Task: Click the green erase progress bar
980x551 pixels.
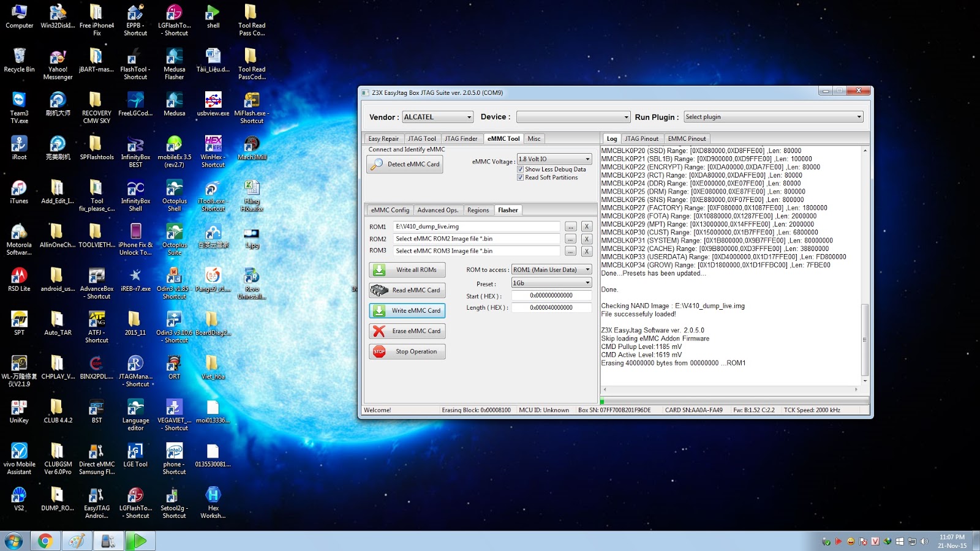Action: click(x=603, y=402)
